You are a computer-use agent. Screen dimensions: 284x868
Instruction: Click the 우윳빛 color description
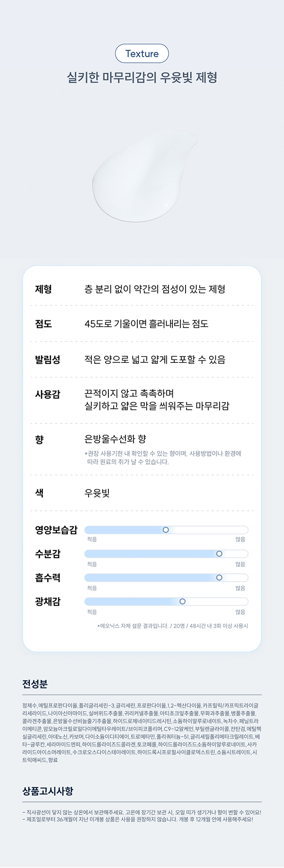(97, 493)
